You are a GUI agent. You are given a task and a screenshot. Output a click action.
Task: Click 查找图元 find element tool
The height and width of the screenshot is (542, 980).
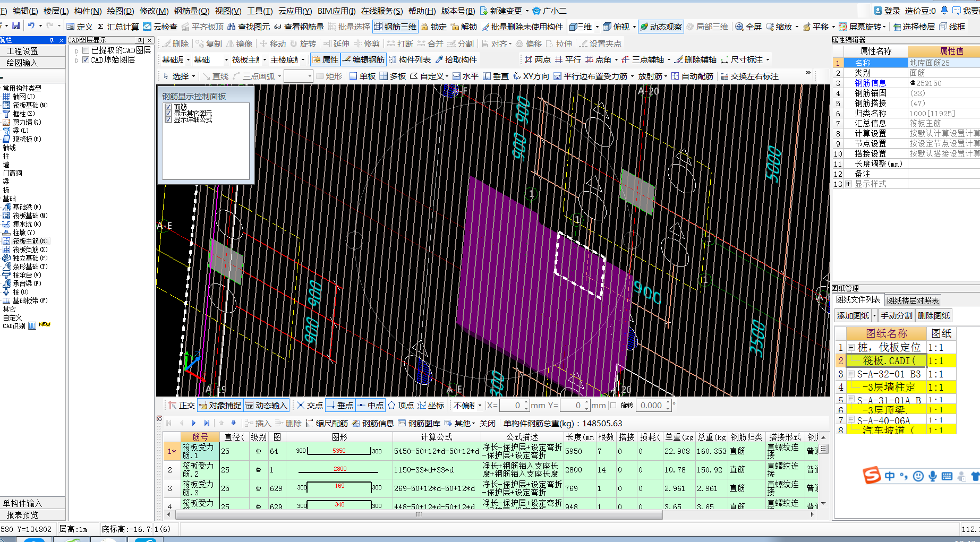248,27
